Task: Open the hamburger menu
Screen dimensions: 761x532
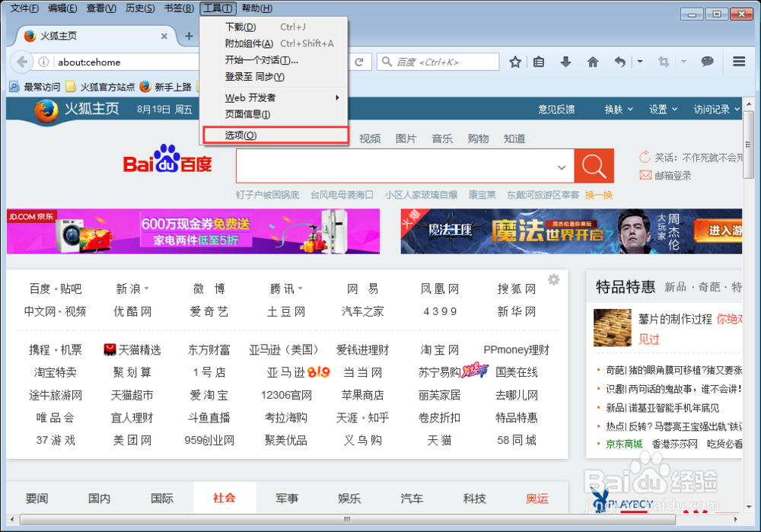Action: point(739,61)
